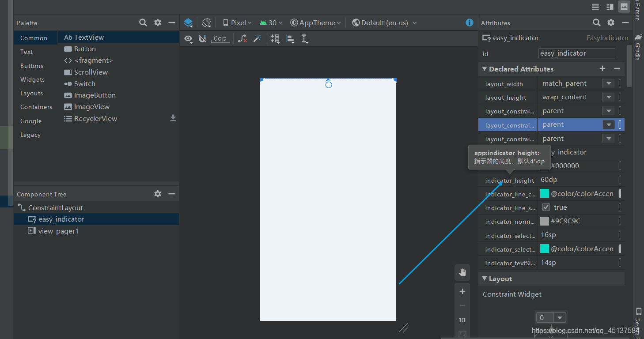Click indicator_line_c teal color swatch
The height and width of the screenshot is (339, 644).
[x=545, y=193]
